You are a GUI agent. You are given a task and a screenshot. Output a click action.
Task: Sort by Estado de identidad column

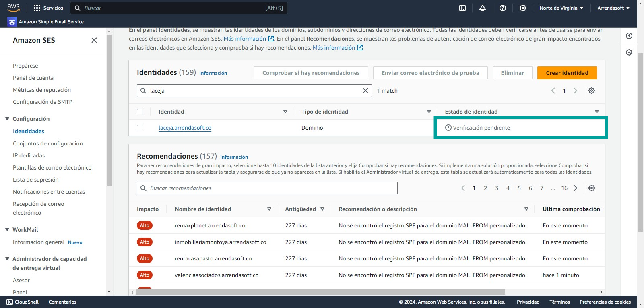(x=597, y=112)
